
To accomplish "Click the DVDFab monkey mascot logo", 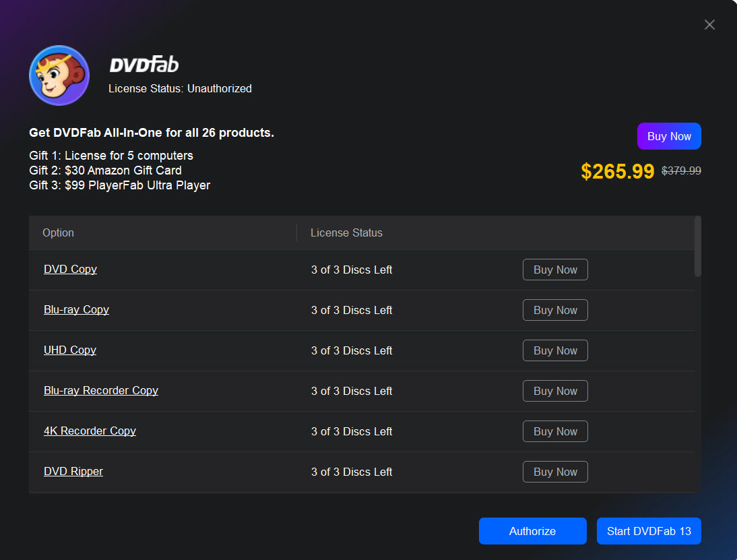I will point(59,75).
